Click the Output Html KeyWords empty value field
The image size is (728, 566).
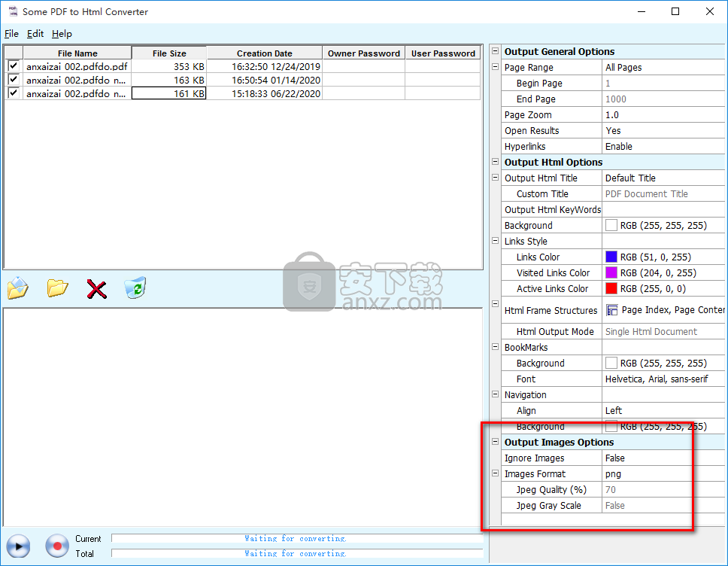point(664,209)
